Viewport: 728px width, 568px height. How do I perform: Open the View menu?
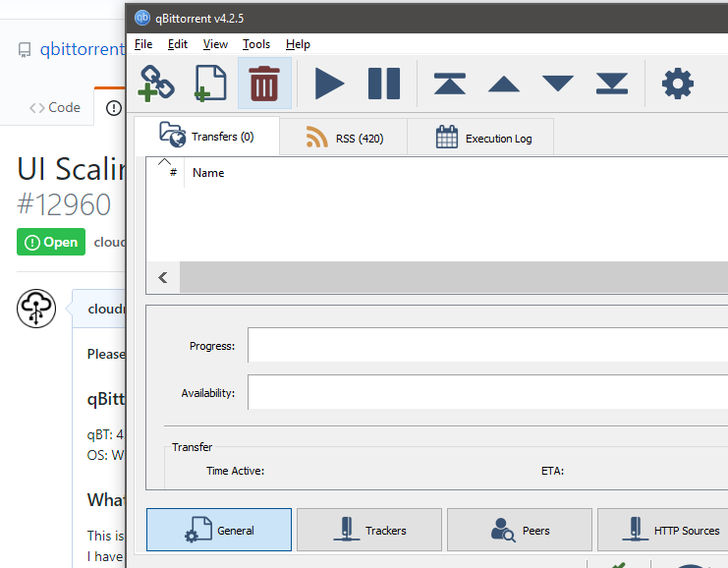tap(215, 44)
